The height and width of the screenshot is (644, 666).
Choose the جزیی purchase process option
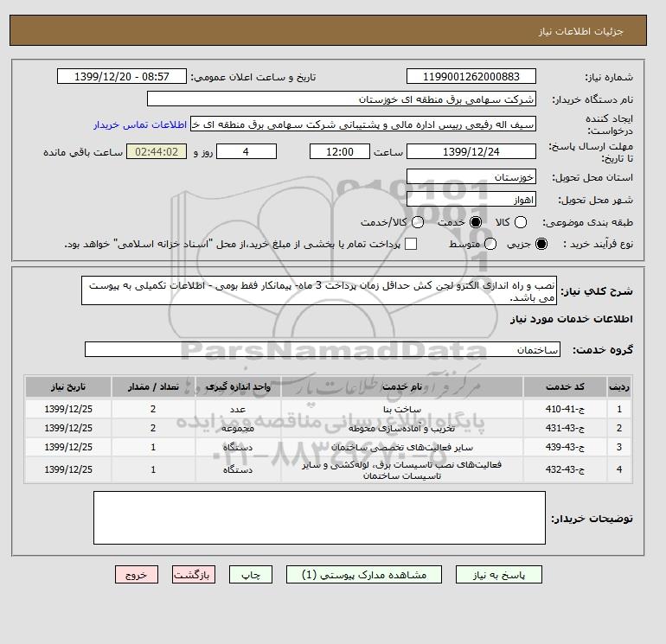point(541,244)
